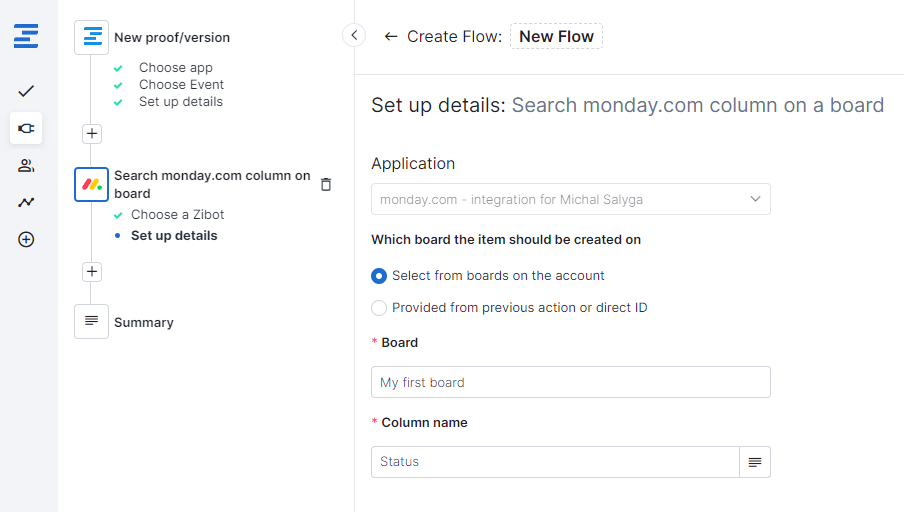Click the Column name input field
This screenshot has width=904, height=512.
[555, 462]
